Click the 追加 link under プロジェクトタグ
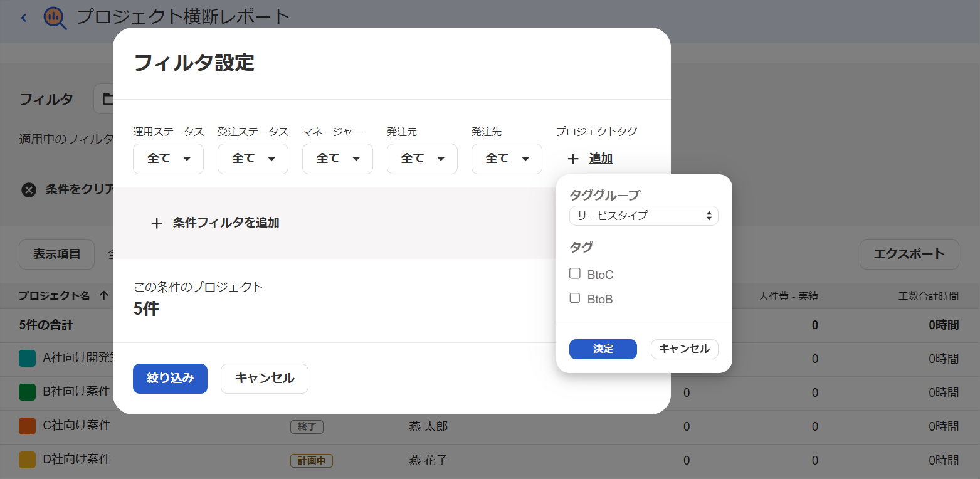 click(601, 159)
